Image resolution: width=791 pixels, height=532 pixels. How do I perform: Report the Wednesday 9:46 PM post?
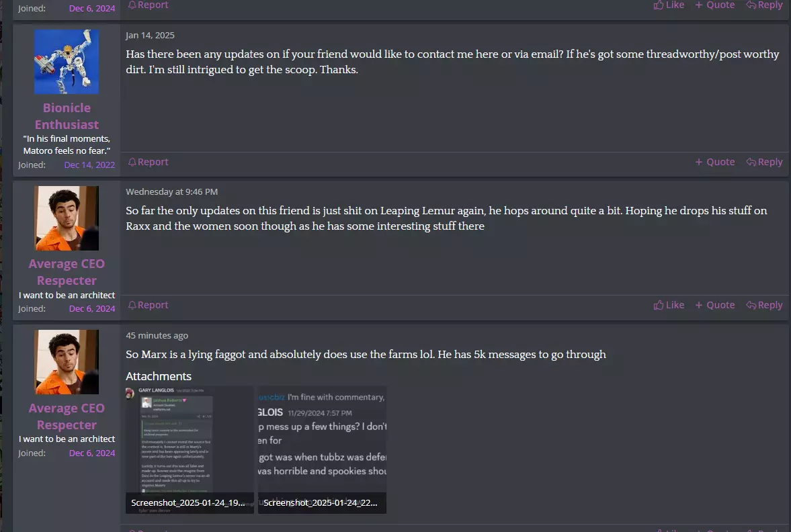pos(149,305)
